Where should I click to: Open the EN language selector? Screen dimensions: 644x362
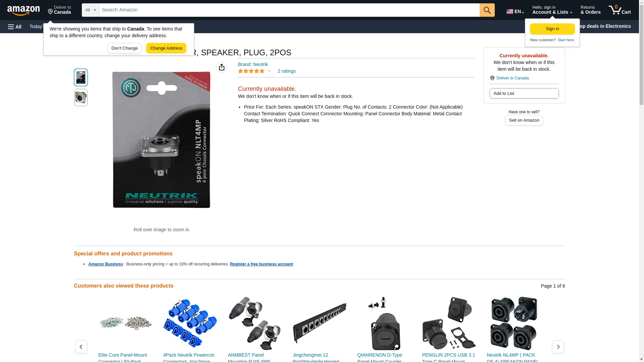[515, 11]
